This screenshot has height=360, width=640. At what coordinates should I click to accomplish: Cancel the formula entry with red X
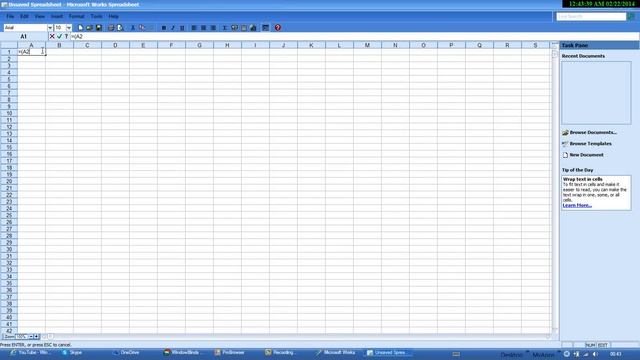click(x=52, y=36)
